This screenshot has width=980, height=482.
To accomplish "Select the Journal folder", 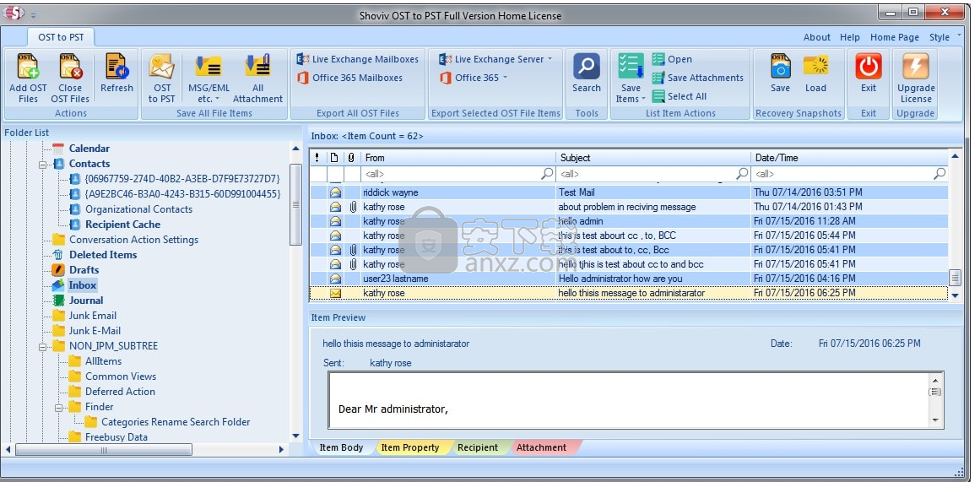I will pyautogui.click(x=85, y=300).
